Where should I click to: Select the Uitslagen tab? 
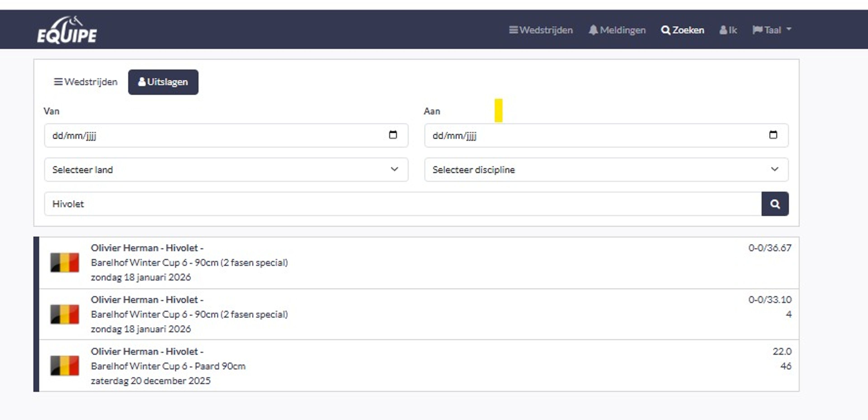pos(163,82)
